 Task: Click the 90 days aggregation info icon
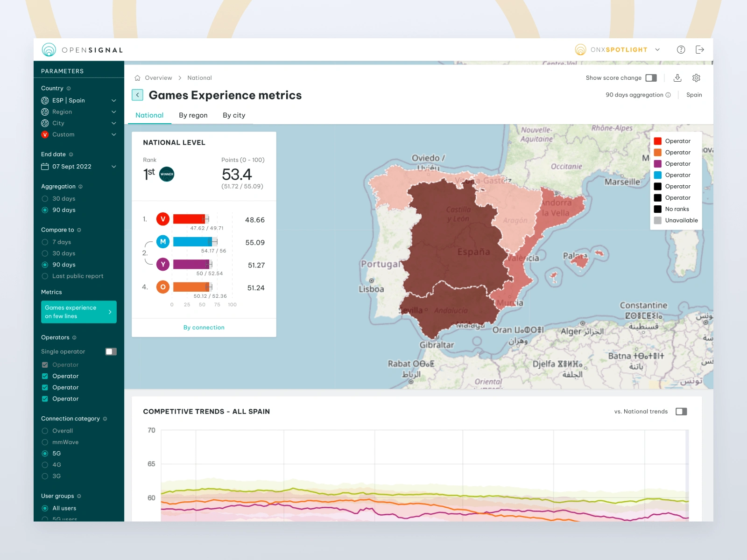pyautogui.click(x=668, y=95)
